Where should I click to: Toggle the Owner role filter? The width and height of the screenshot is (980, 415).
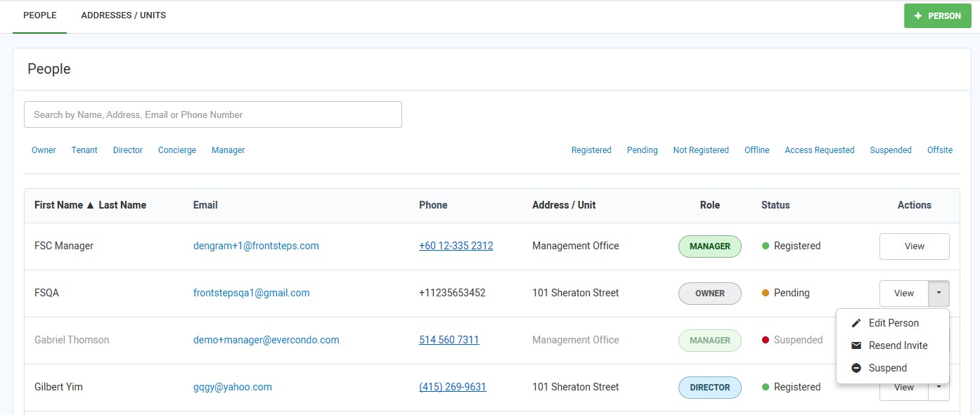click(44, 150)
